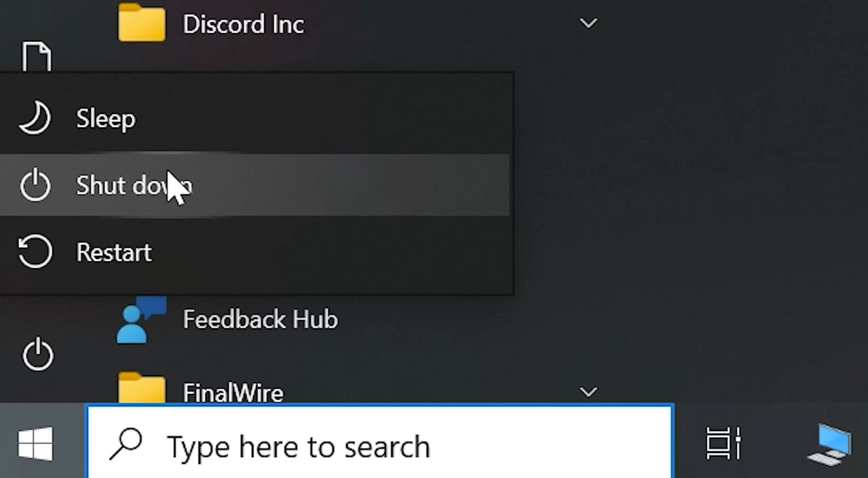Launch the computer icon on the taskbar
This screenshot has width=868, height=478.
829,444
